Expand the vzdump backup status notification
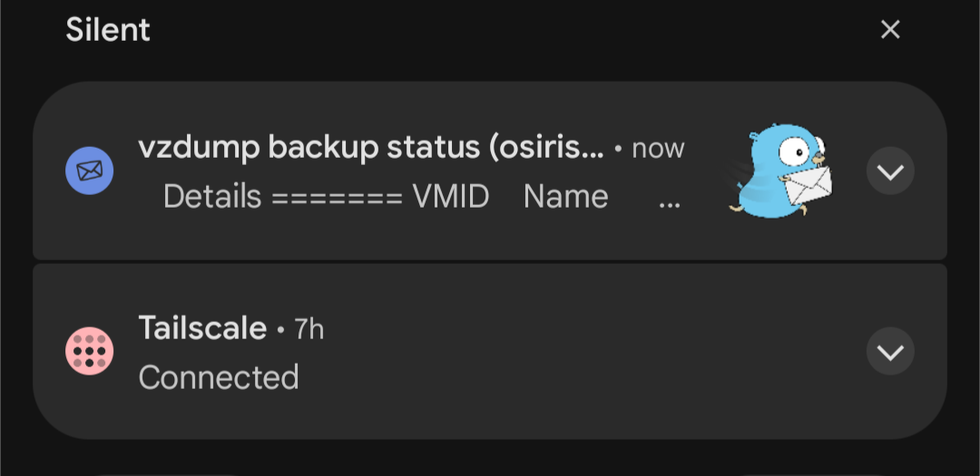The width and height of the screenshot is (980, 476). 890,170
